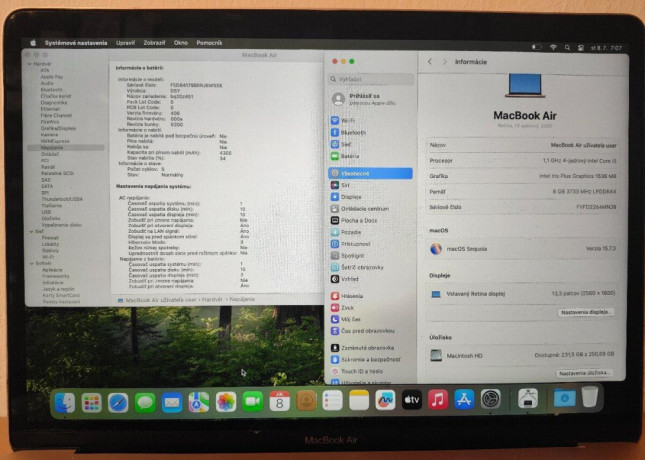This screenshot has width=645, height=460.
Task: Open Music app in the Dock
Action: 438,400
